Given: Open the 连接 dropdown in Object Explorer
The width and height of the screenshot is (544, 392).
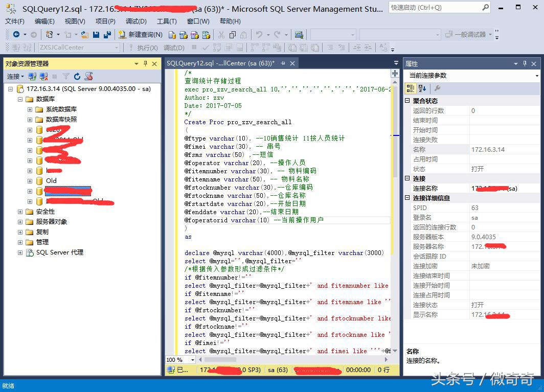Looking at the screenshot, I should [x=16, y=76].
